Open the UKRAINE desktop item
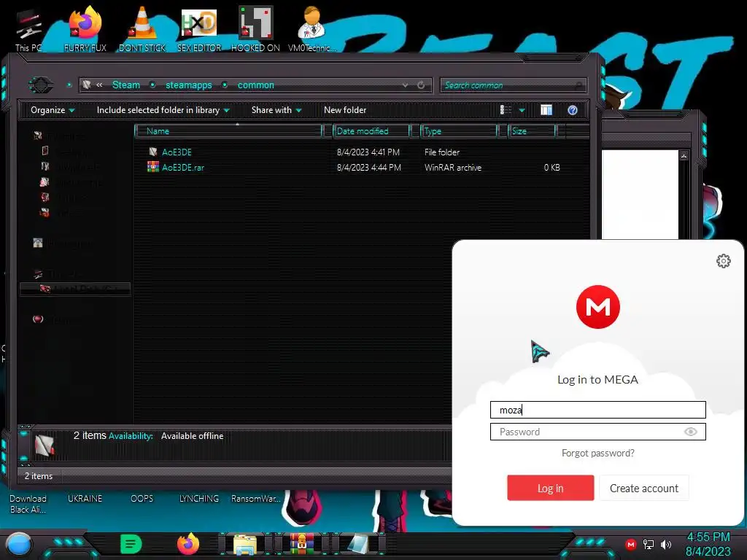The image size is (747, 560). 85,499
